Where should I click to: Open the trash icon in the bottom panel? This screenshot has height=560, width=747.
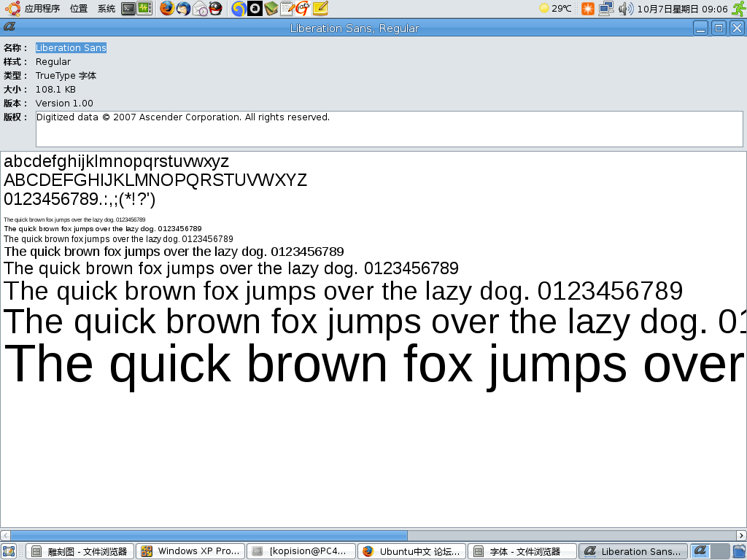coord(739,551)
